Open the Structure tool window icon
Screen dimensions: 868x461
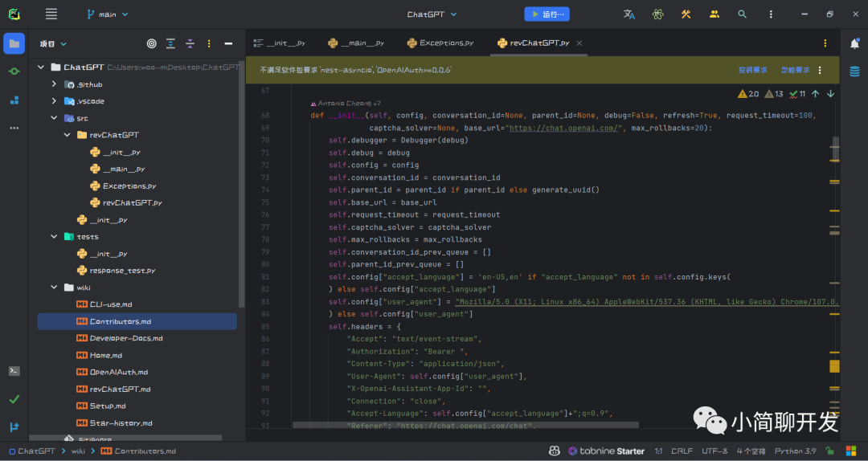click(x=14, y=100)
